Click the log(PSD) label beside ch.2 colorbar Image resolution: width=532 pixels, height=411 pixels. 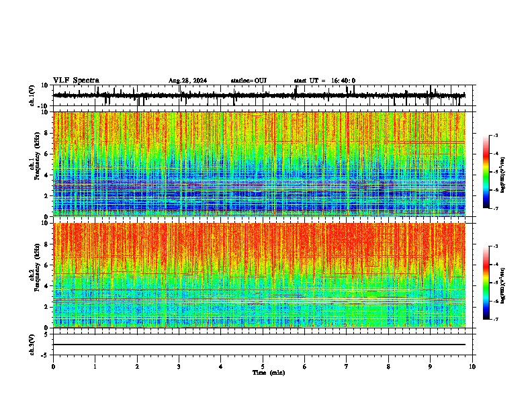click(502, 285)
